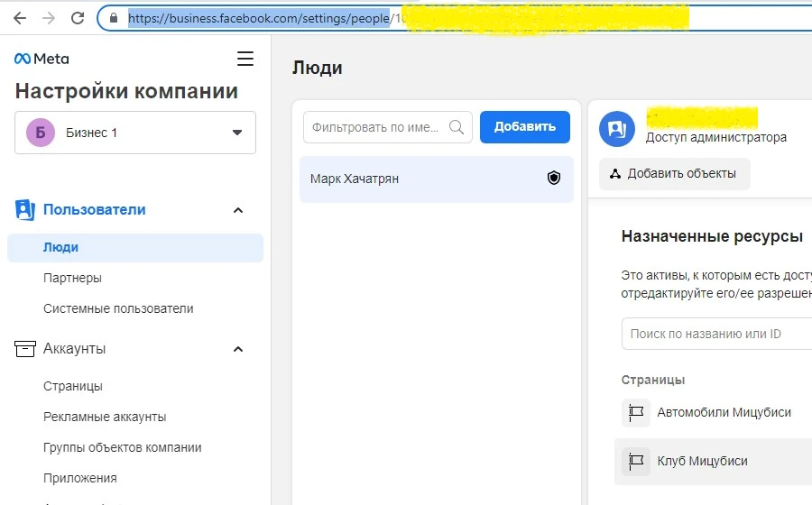Screen dimensions: 812x505
Task: Click the blue Добавить button
Action: (525, 127)
